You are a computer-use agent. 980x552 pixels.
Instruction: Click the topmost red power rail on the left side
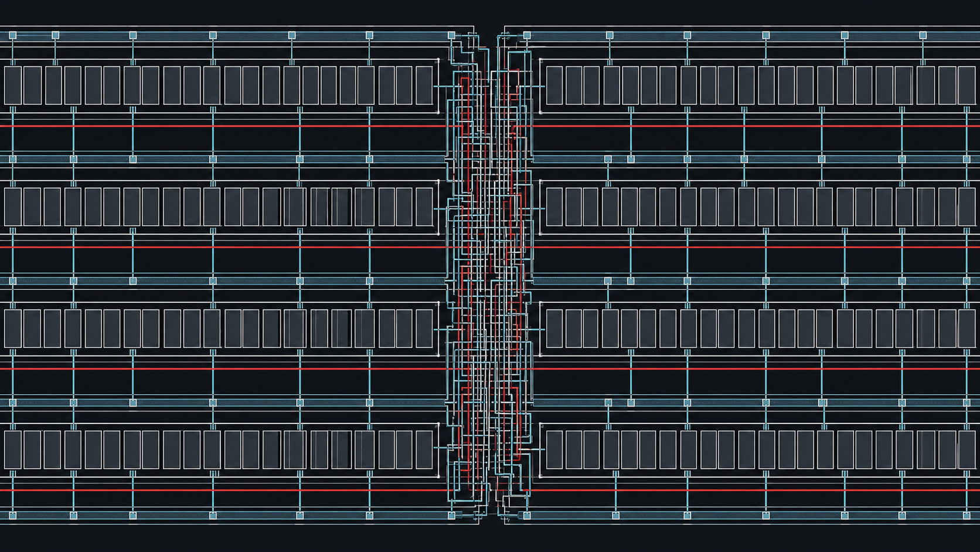[x=223, y=126]
